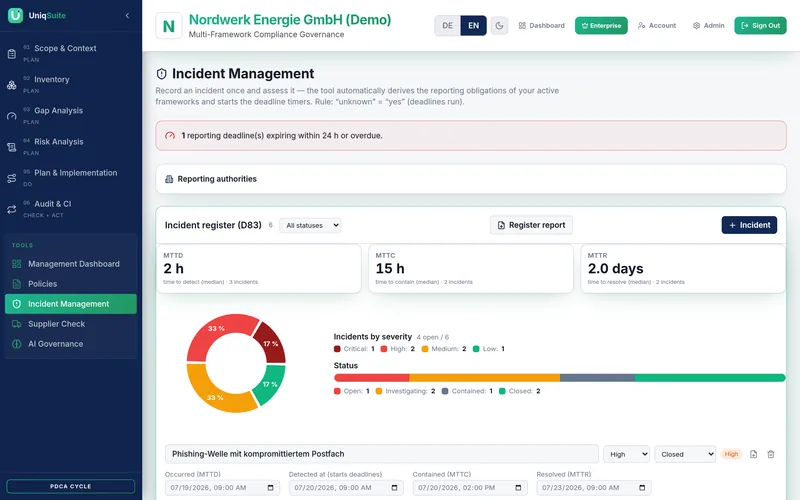Click the AI Governance brain icon
Viewport: 800px width, 500px height.
(17, 344)
